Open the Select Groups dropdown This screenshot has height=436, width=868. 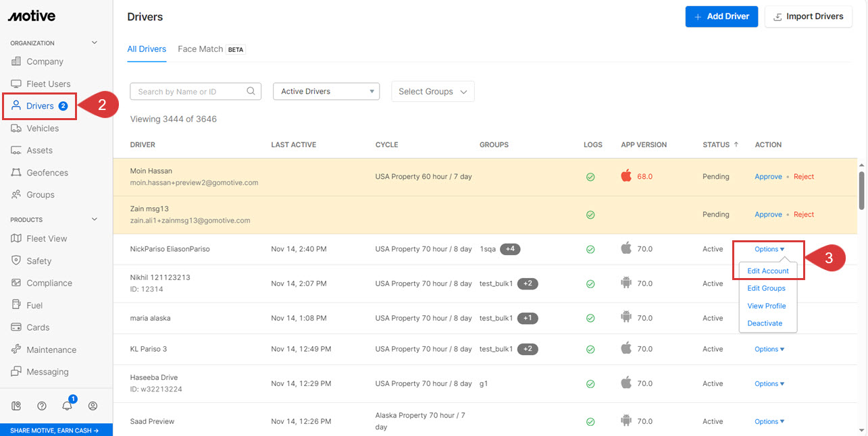pos(433,91)
